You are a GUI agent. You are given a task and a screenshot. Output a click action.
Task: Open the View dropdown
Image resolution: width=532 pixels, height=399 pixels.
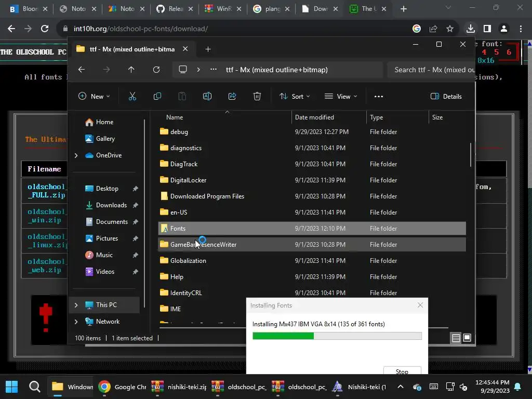tap(341, 96)
